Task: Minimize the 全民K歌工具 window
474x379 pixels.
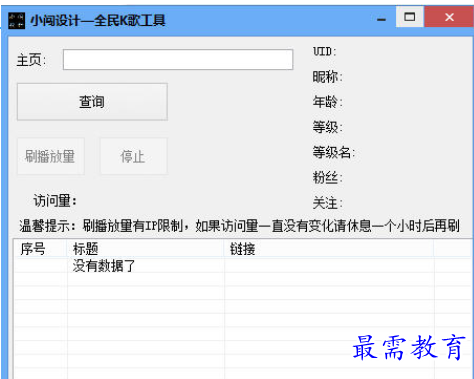Action: 381,18
